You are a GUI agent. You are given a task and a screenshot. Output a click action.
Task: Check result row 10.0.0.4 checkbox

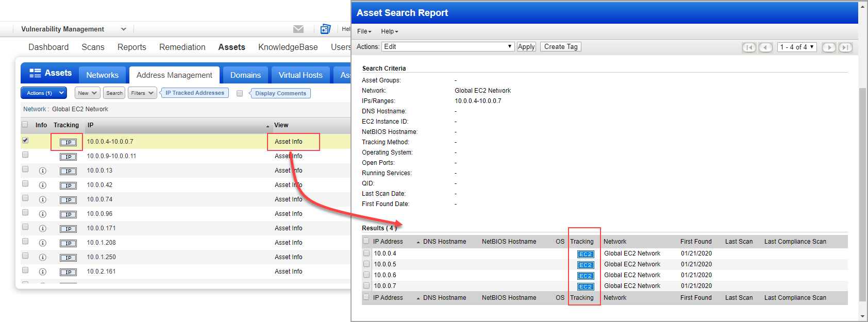coord(366,253)
